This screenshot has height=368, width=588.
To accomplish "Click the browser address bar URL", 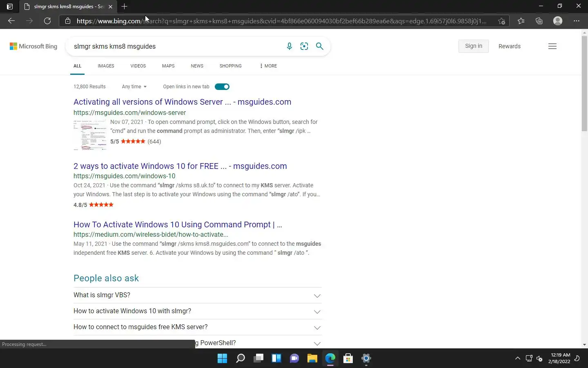I will pyautogui.click(x=282, y=21).
